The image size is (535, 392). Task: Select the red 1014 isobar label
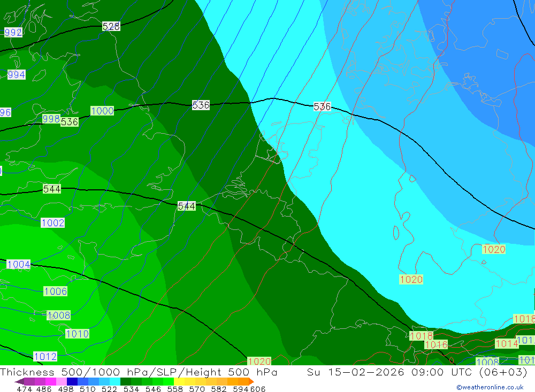pyautogui.click(x=507, y=343)
